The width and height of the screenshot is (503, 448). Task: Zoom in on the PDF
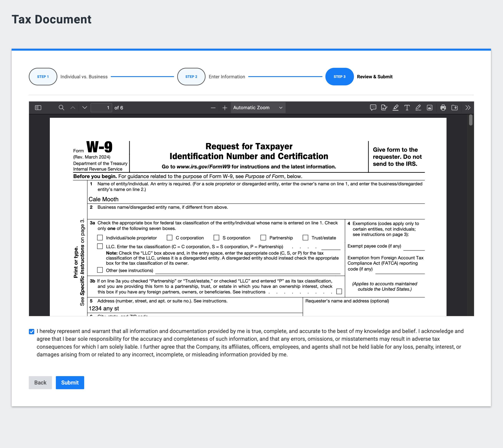[225, 108]
